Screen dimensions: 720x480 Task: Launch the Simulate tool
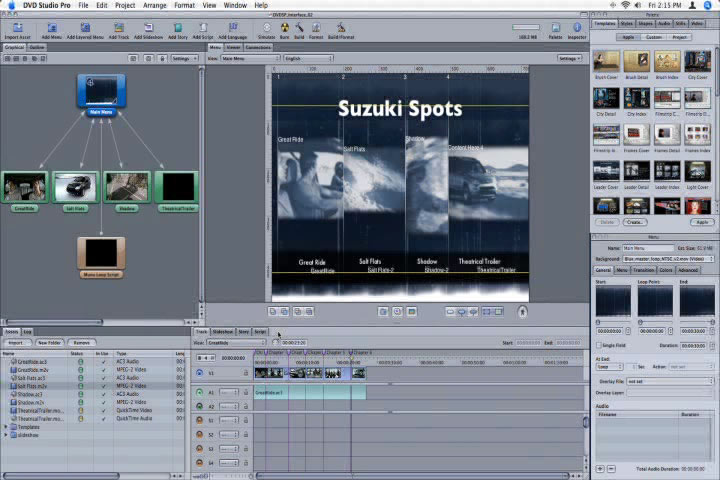[x=266, y=28]
